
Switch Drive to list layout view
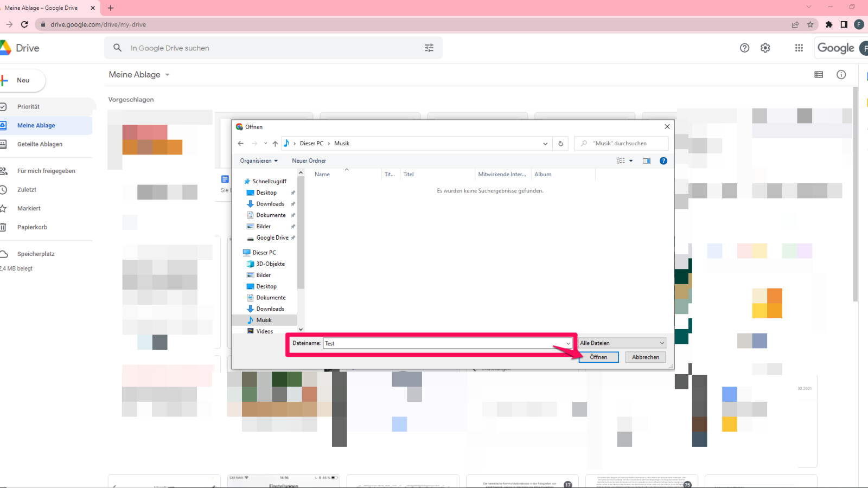pos(819,75)
